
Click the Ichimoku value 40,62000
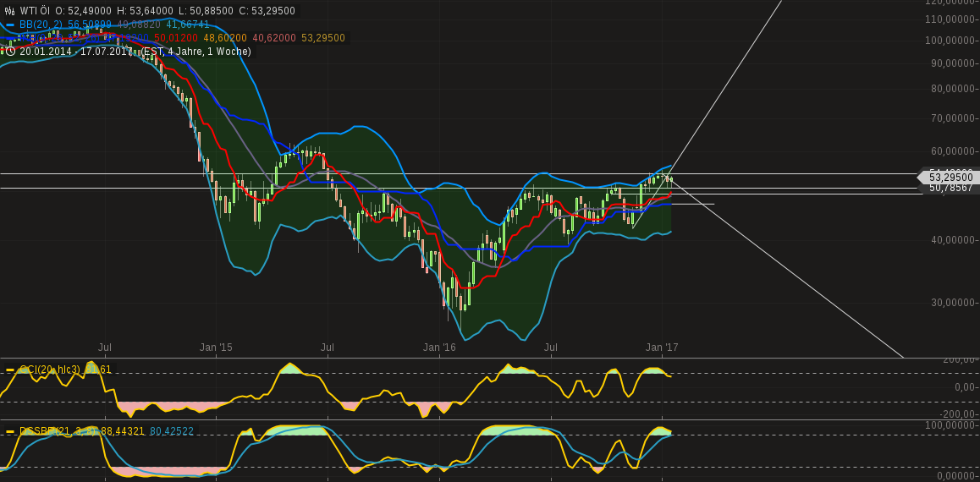[273, 38]
